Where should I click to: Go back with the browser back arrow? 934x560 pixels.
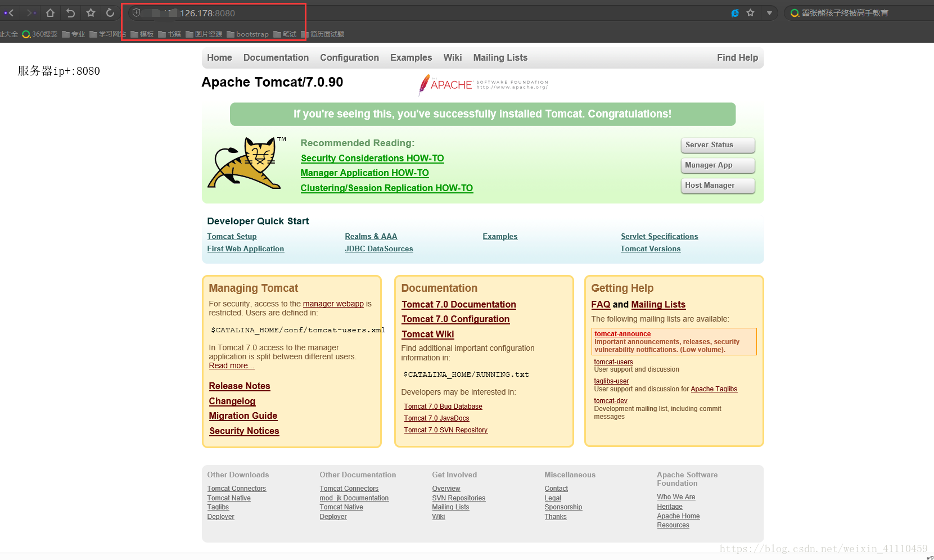9,12
